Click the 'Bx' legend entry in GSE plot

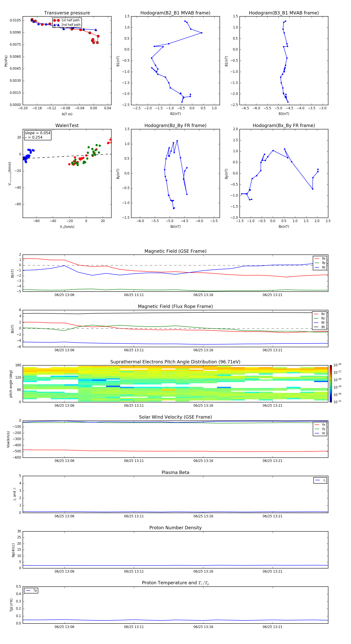point(320,259)
